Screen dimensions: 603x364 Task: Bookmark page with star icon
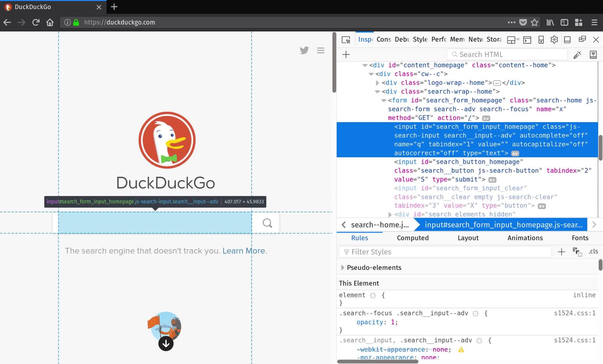pyautogui.click(x=534, y=22)
